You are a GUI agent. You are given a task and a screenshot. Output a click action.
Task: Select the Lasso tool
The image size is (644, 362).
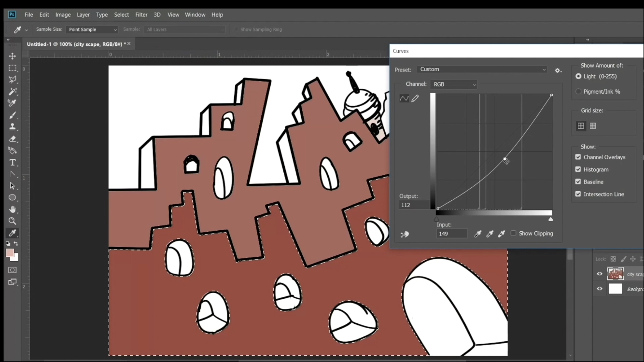point(12,79)
